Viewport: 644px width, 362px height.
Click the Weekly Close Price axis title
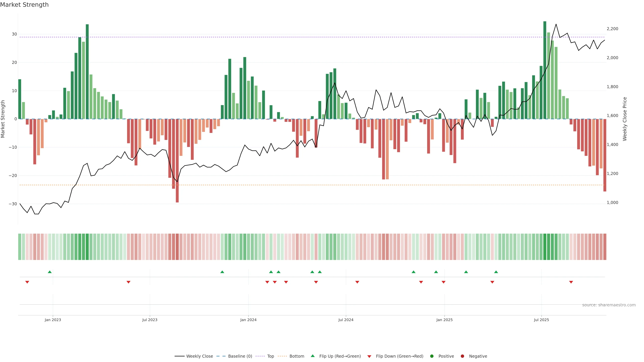coord(625,119)
